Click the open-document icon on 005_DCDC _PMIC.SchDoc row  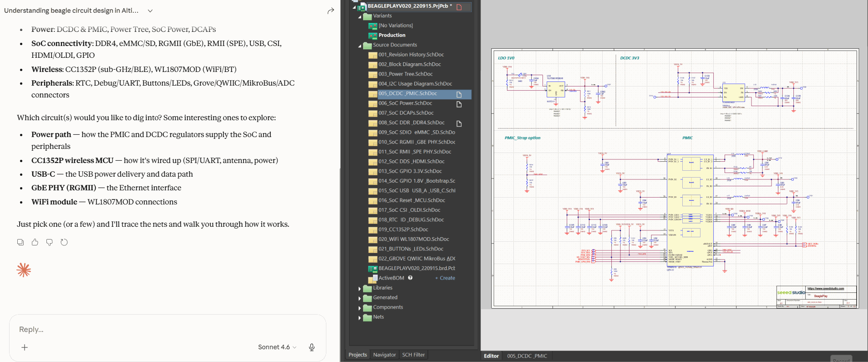pos(459,94)
